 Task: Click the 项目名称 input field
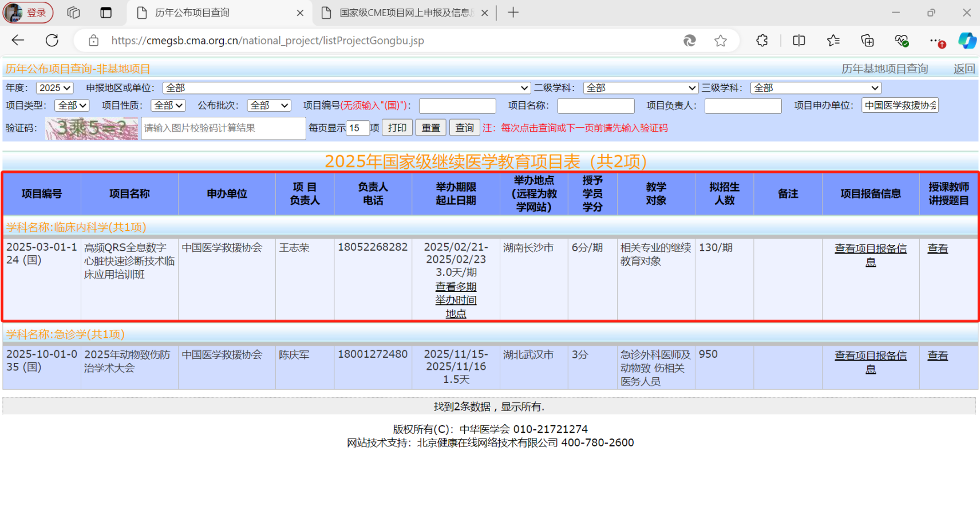click(x=596, y=106)
